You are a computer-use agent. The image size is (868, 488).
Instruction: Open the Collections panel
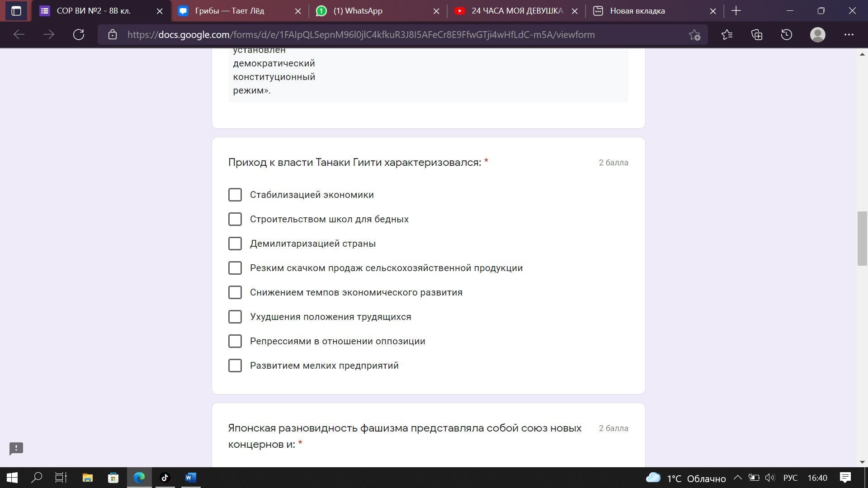[757, 35]
